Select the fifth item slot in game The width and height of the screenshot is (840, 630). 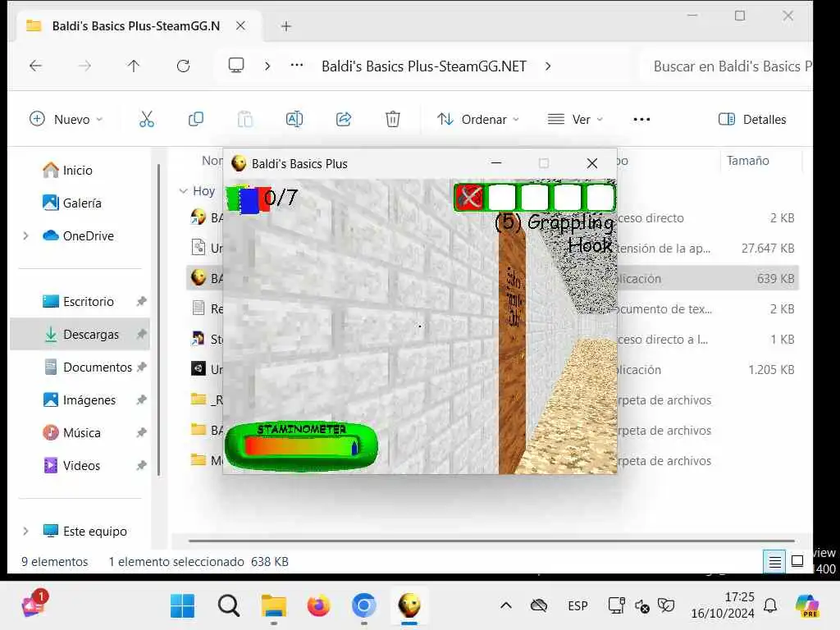pos(600,197)
